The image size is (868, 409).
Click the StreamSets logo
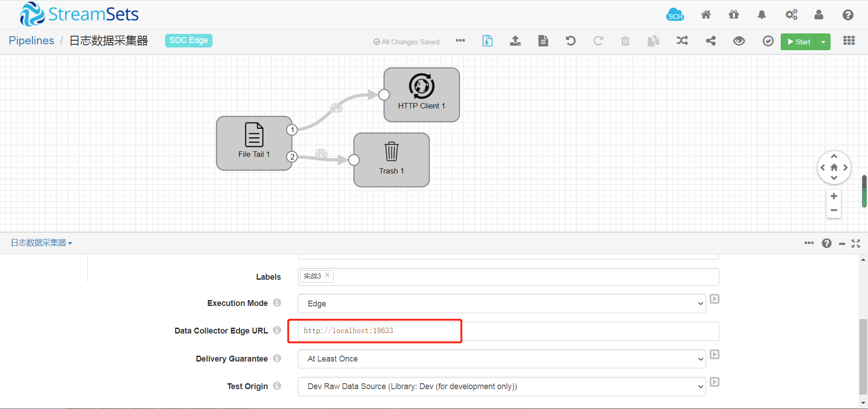click(79, 14)
